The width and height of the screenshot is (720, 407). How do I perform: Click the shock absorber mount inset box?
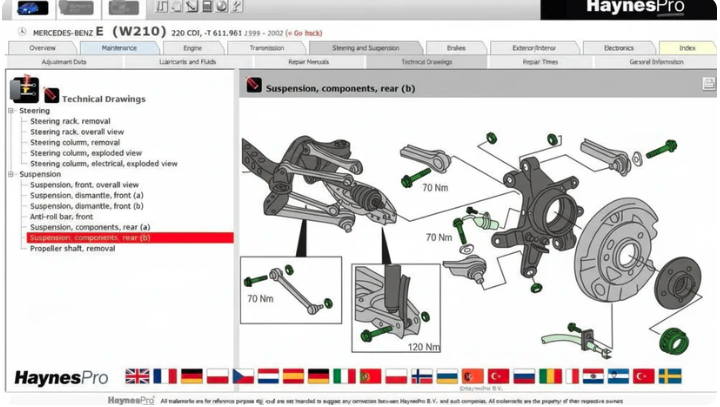[396, 308]
